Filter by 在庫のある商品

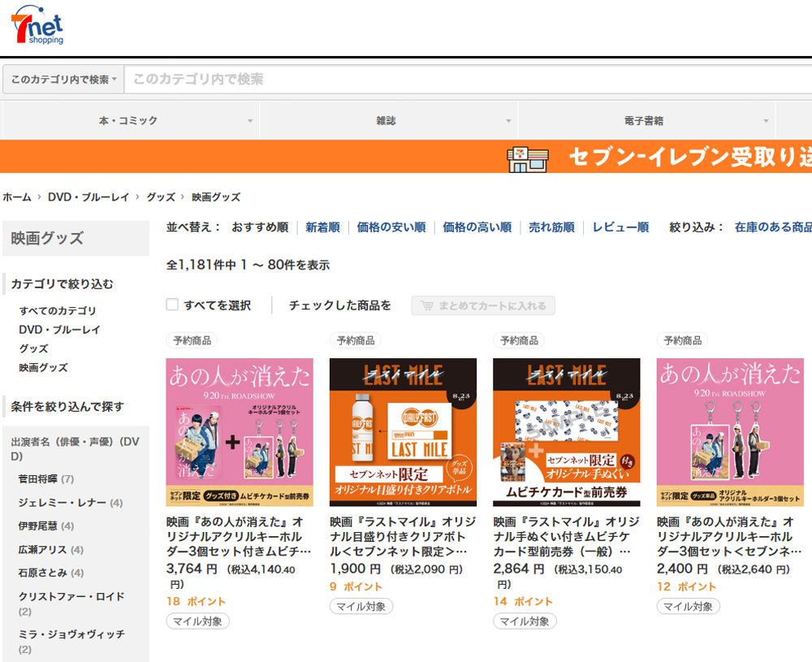tap(772, 227)
